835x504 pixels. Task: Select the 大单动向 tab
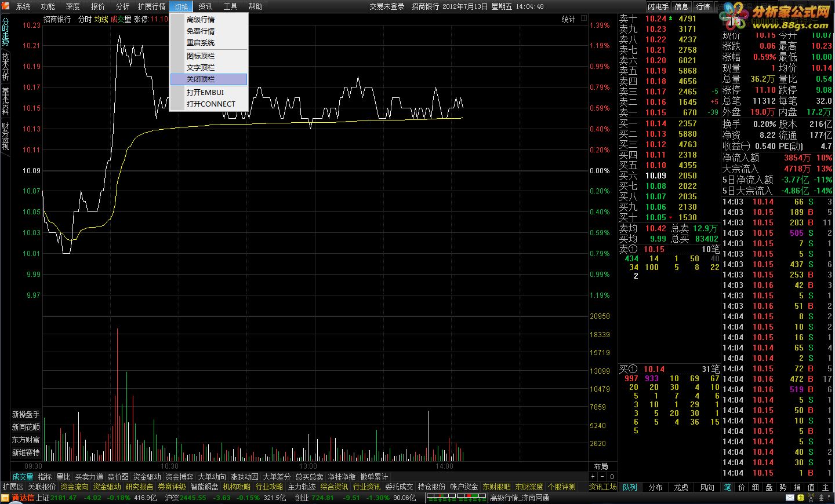point(212,477)
